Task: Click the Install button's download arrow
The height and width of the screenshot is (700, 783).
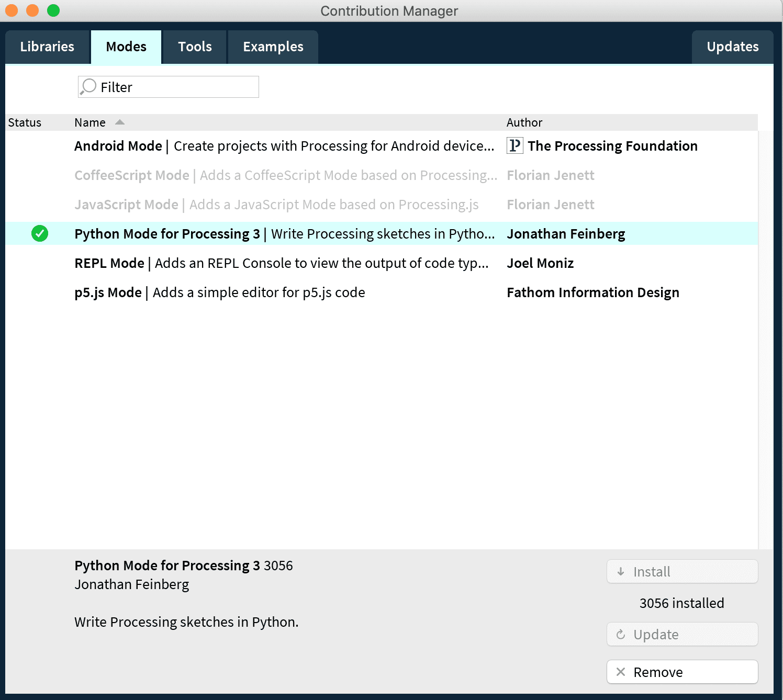Action: [621, 571]
